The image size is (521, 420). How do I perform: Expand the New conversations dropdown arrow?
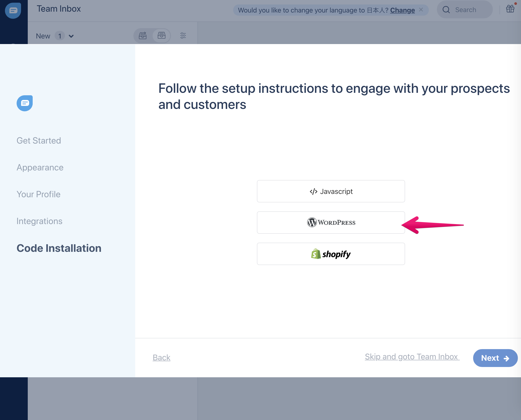pyautogui.click(x=71, y=36)
